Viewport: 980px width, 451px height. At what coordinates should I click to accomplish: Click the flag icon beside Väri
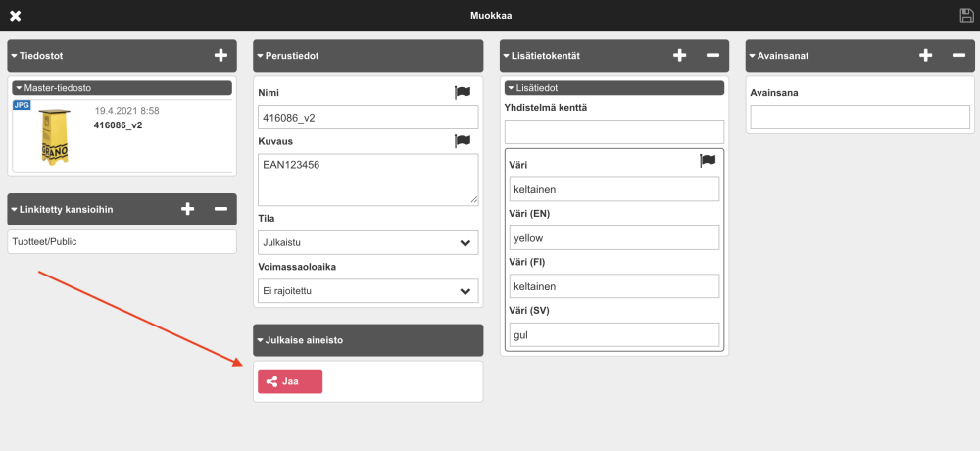[708, 160]
